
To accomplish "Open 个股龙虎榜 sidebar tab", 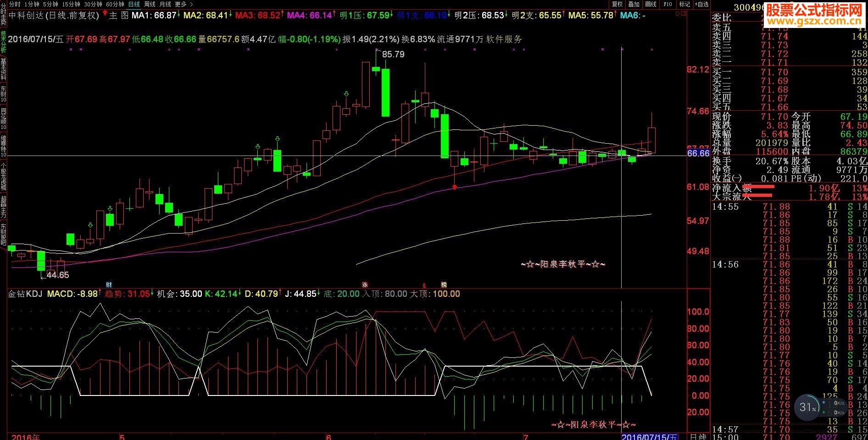I will click(3, 177).
